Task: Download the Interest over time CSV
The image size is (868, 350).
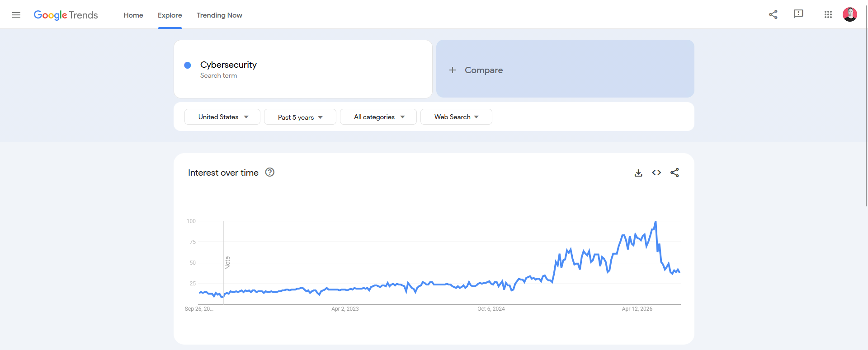Action: coord(638,173)
